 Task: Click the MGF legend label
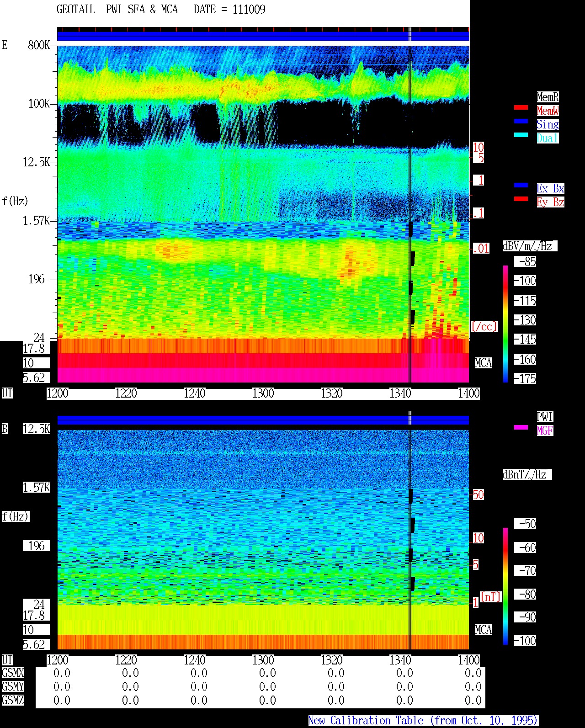(x=545, y=430)
